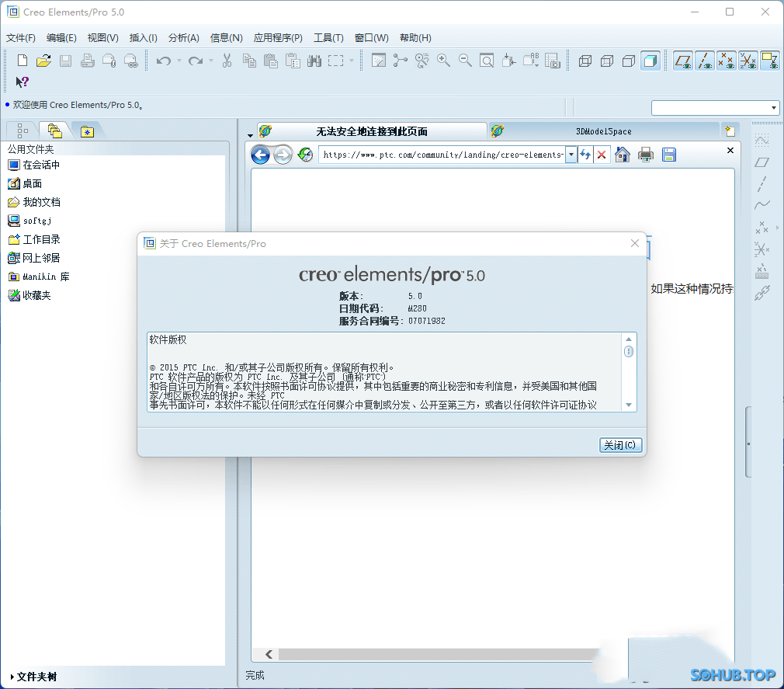Stop page loading with the red X icon
Image resolution: width=784 pixels, height=689 pixels.
[602, 155]
